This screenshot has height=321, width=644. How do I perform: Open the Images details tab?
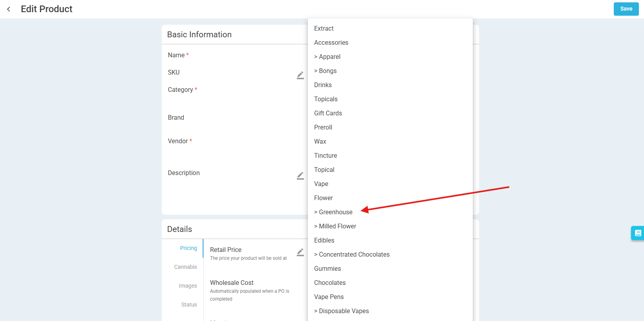pyautogui.click(x=188, y=286)
